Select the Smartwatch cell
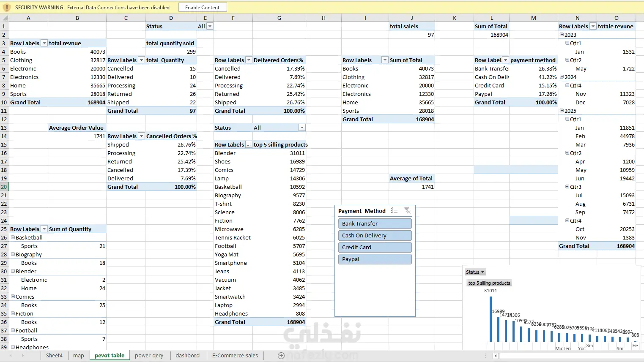The image size is (644, 362). pos(233,297)
